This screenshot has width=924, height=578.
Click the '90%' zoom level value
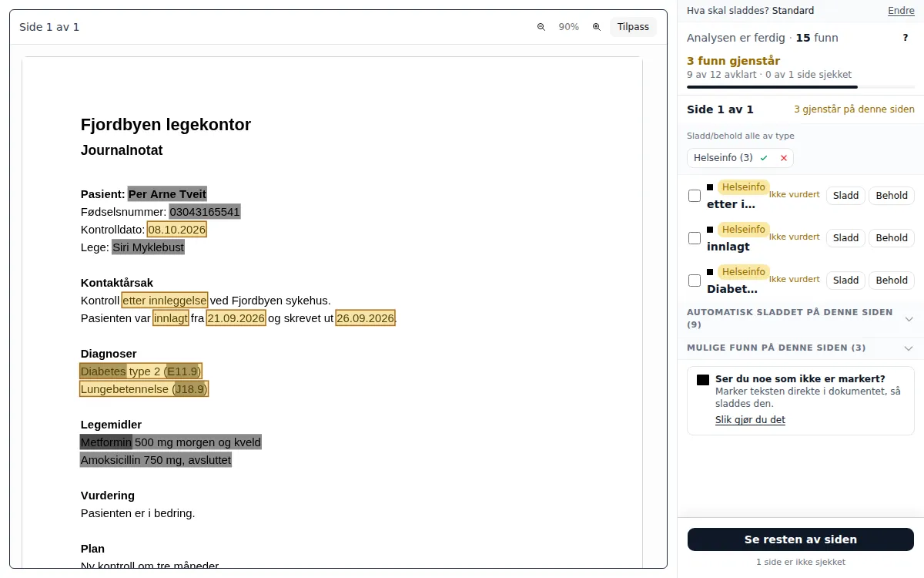click(569, 27)
